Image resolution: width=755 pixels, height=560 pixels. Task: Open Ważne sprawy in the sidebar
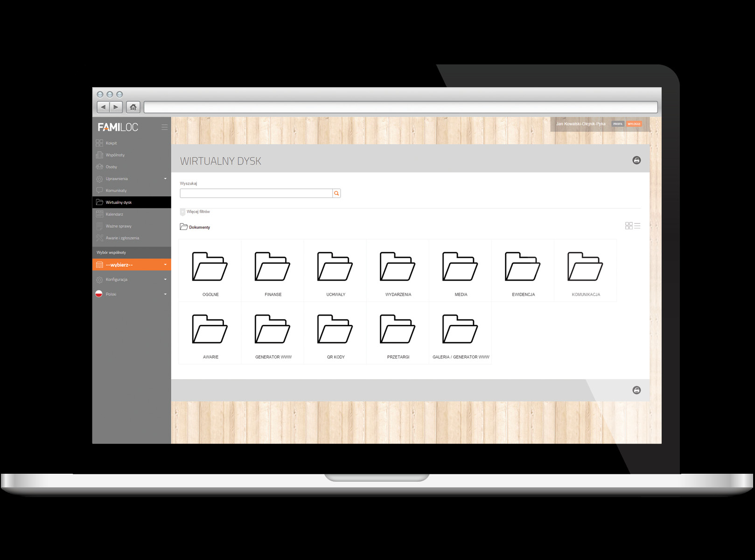[132, 226]
